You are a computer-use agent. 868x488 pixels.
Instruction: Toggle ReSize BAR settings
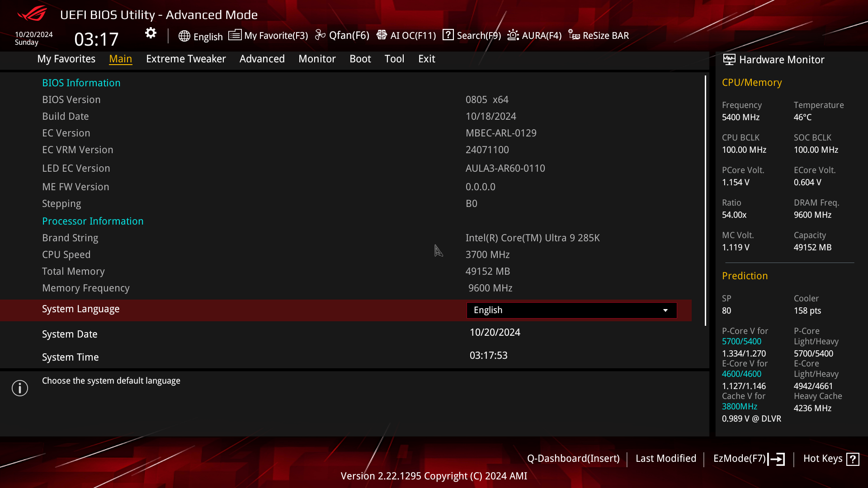click(597, 35)
